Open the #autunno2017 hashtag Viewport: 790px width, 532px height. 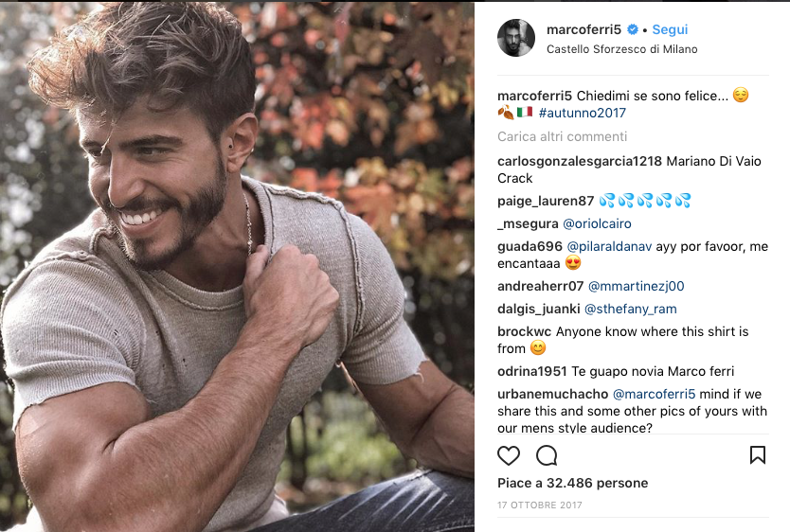point(582,113)
